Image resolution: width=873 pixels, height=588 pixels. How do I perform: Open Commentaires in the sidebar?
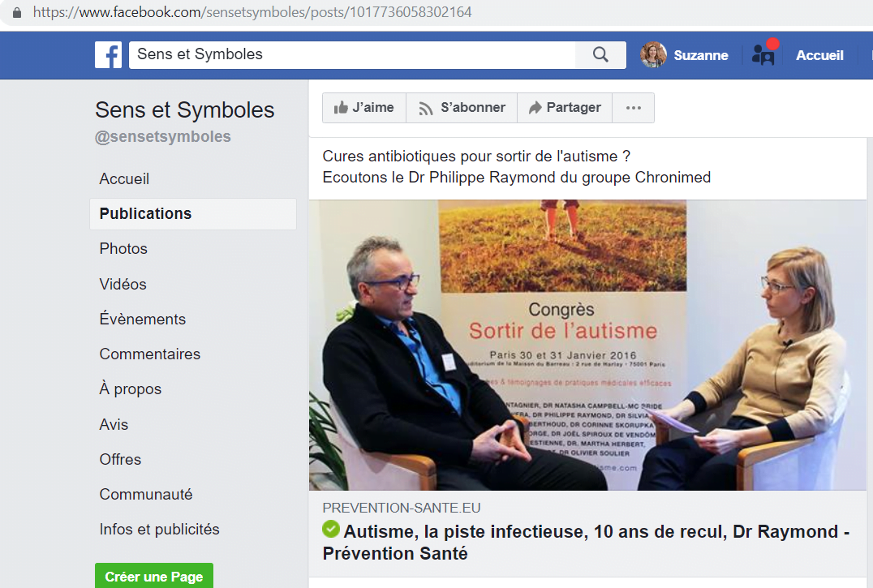(150, 354)
